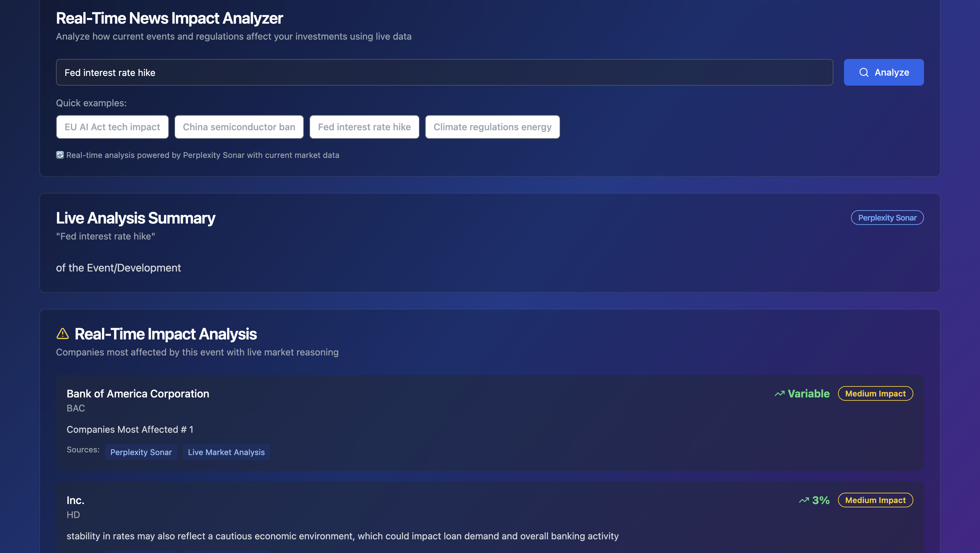The height and width of the screenshot is (553, 980).
Task: Click Medium Impact badge for HD stock
Action: 875,500
